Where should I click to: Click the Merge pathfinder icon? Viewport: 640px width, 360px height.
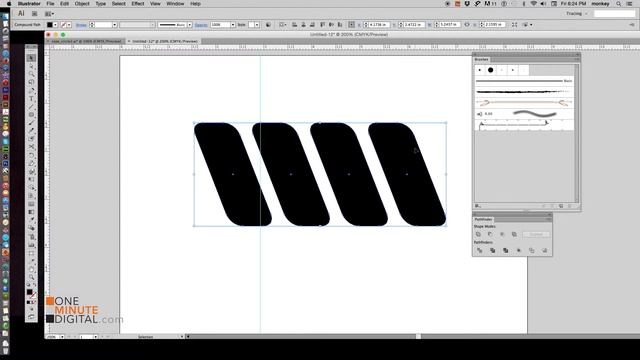(x=505, y=250)
